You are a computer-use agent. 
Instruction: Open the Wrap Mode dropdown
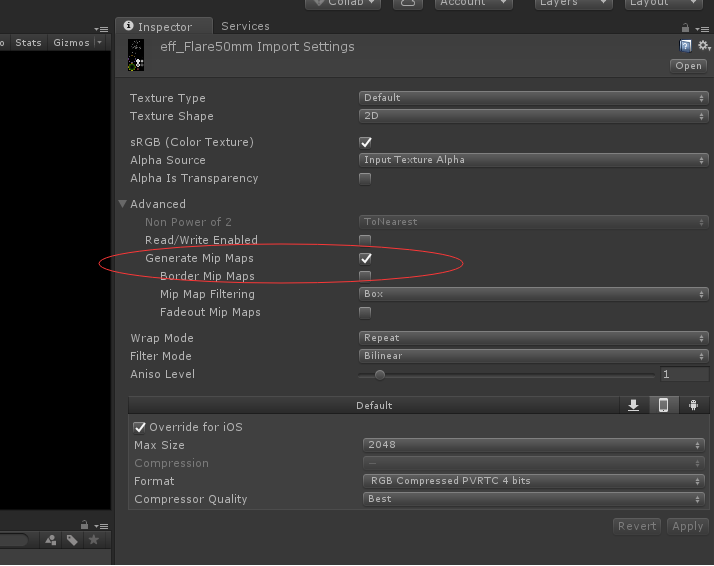(x=534, y=338)
